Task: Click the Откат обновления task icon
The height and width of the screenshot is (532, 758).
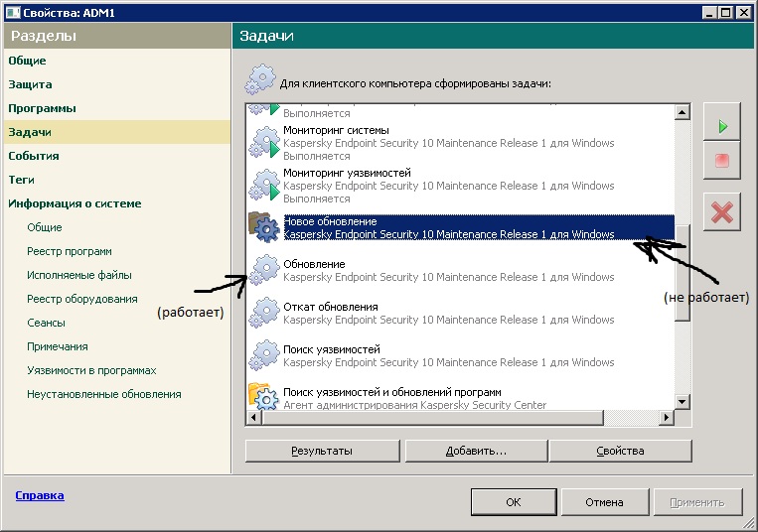Action: pos(264,313)
